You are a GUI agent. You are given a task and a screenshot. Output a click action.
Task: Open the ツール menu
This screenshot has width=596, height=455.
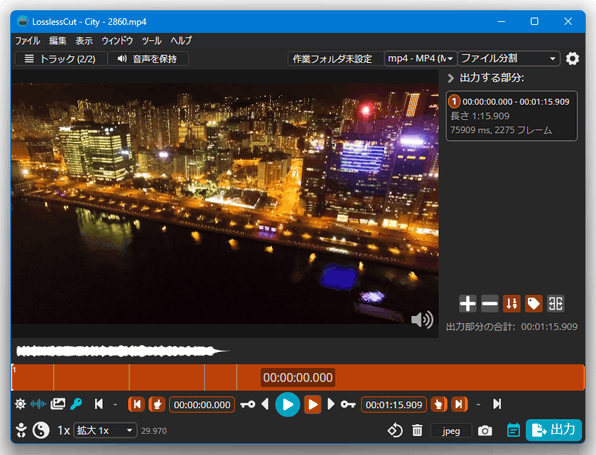pos(151,41)
